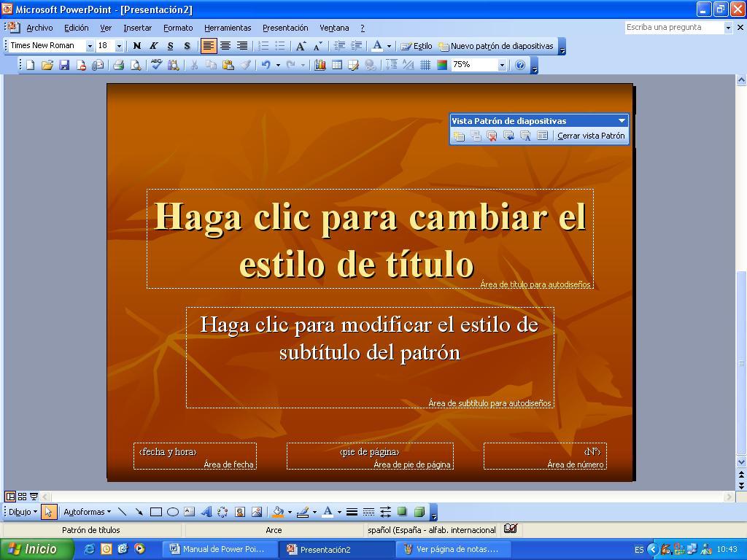Select the Rectangle drawing tool
This screenshot has height=560, width=747.
[x=156, y=512]
